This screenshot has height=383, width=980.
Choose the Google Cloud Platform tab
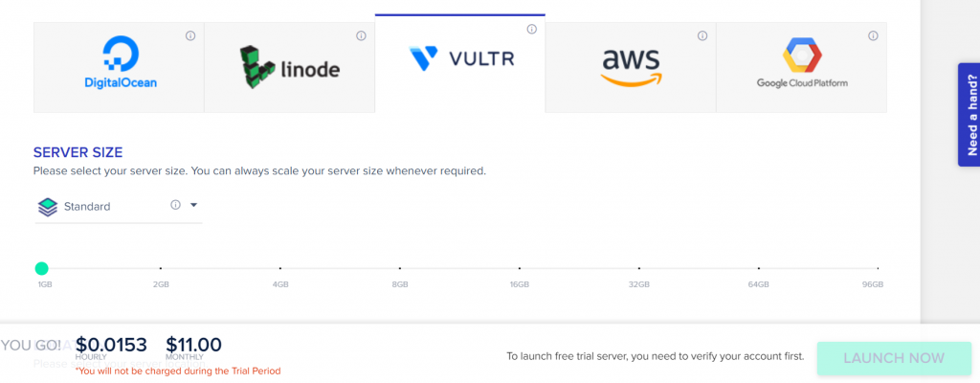pos(801,68)
